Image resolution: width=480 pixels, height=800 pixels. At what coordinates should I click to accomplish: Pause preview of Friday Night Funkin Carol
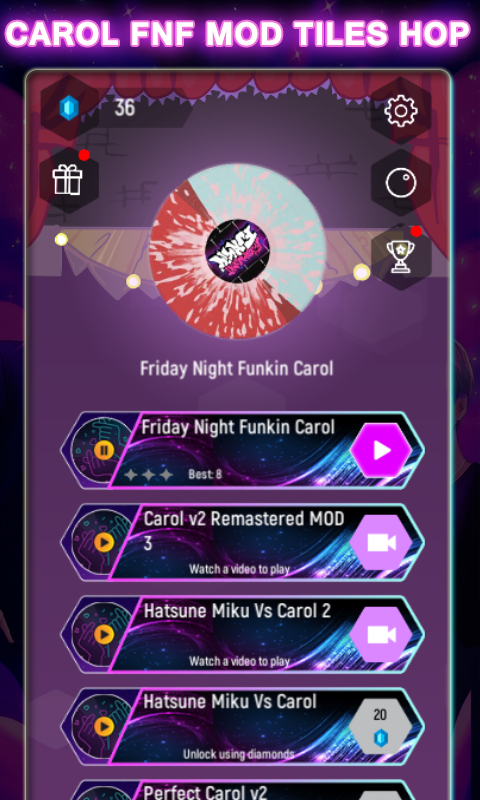(104, 450)
